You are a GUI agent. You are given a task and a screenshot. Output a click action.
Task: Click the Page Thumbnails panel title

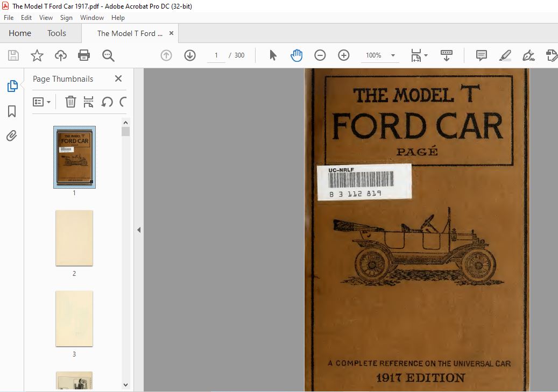tap(63, 79)
